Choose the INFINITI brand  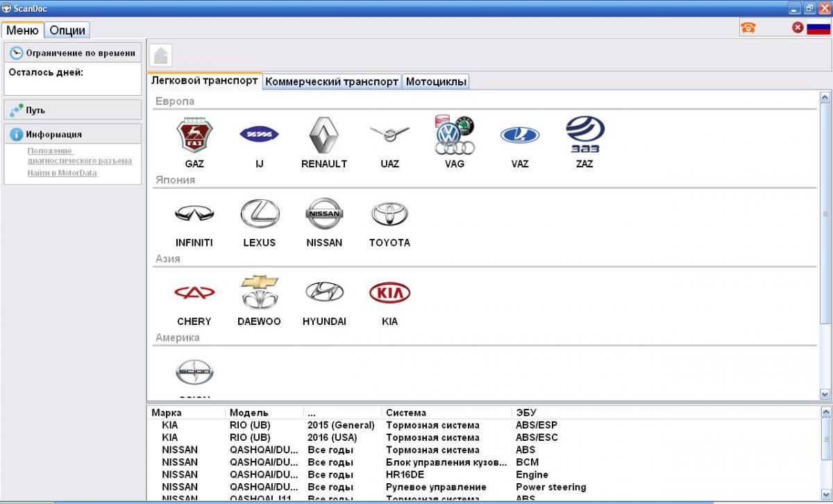[194, 214]
